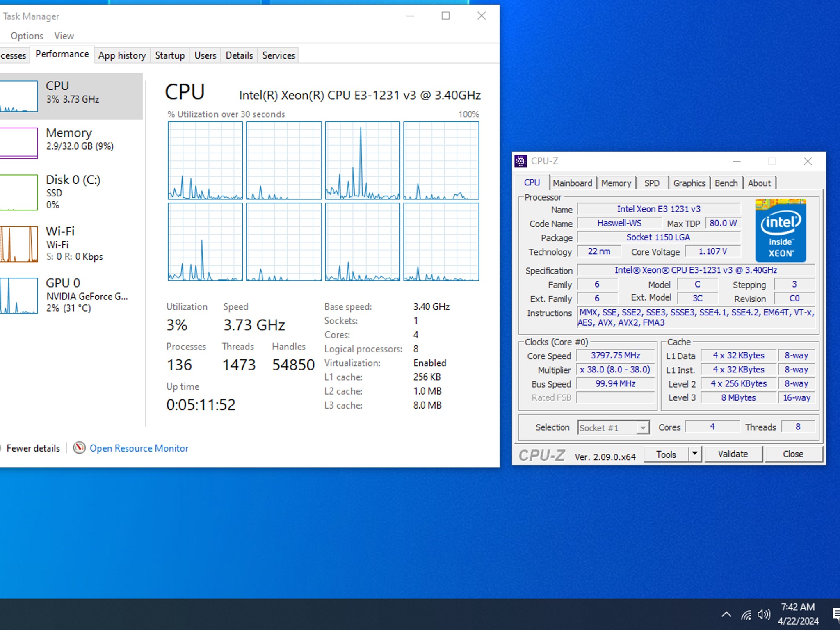Open the Wi-Fi network tray icon

coord(746,615)
